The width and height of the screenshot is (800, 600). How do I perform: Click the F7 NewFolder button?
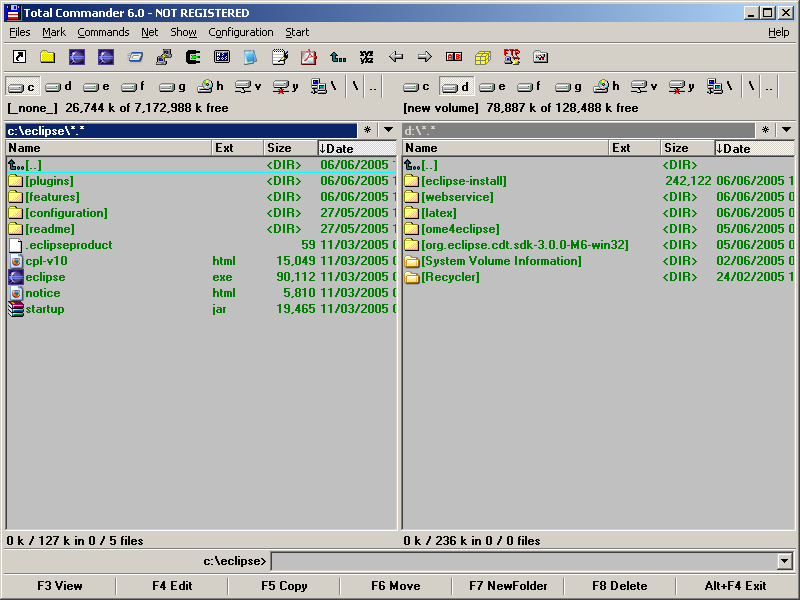pos(508,586)
